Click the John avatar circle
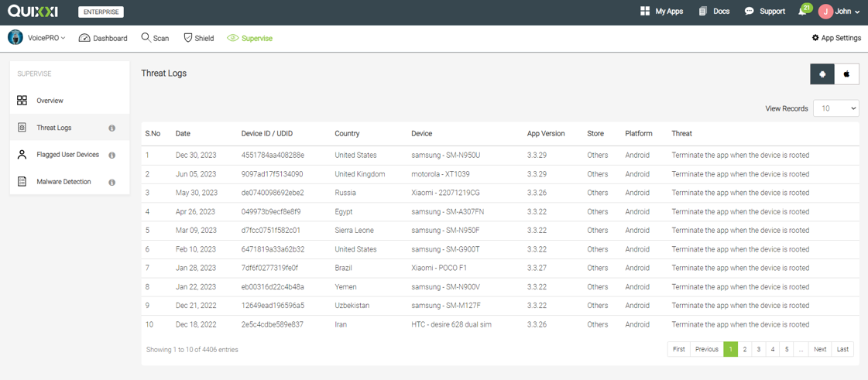Image resolution: width=868 pixels, height=380 pixels. (x=825, y=11)
